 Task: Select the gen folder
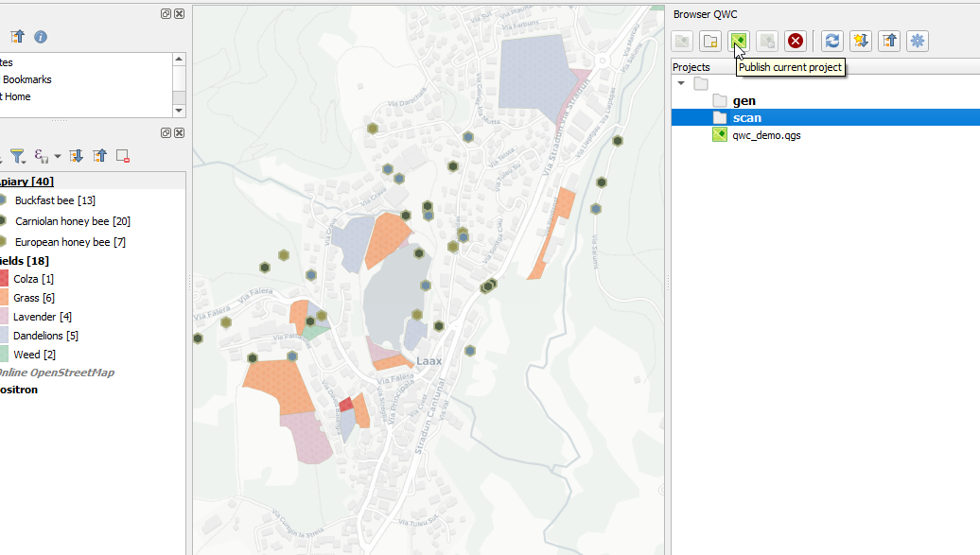pyautogui.click(x=744, y=101)
